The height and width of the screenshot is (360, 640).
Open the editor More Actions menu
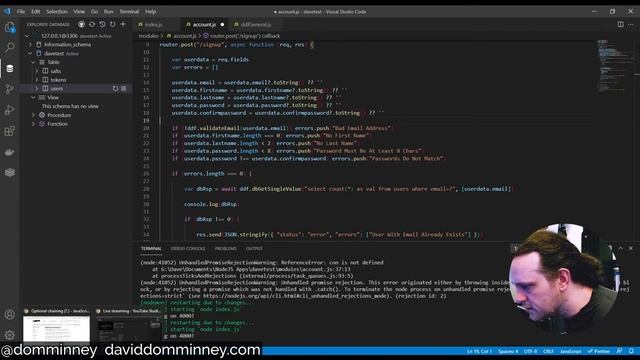pos(631,24)
